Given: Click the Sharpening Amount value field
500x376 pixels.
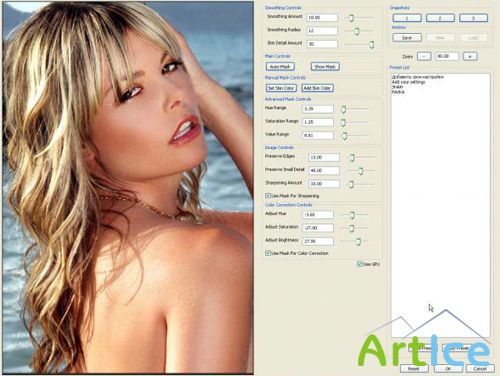Looking at the screenshot, I should [x=324, y=184].
